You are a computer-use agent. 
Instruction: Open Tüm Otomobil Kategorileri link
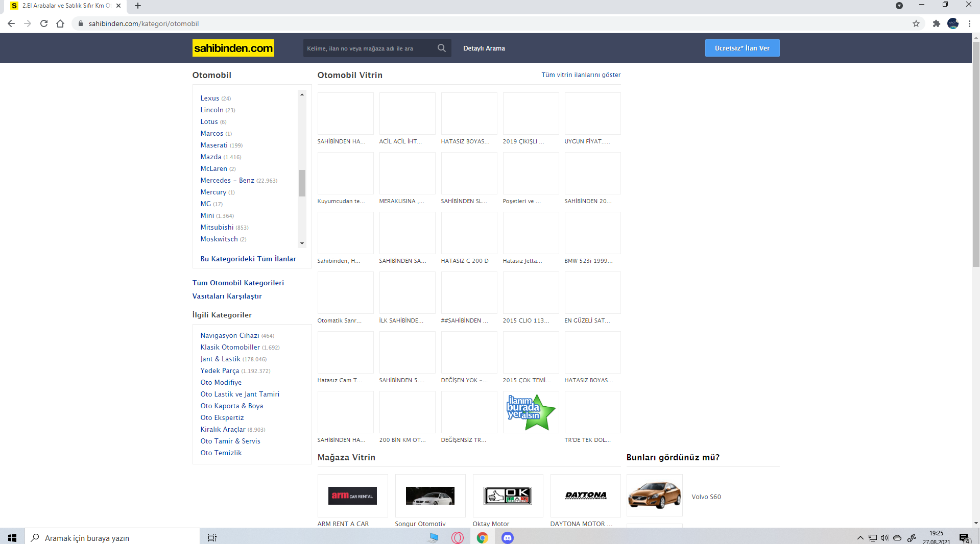pyautogui.click(x=238, y=283)
